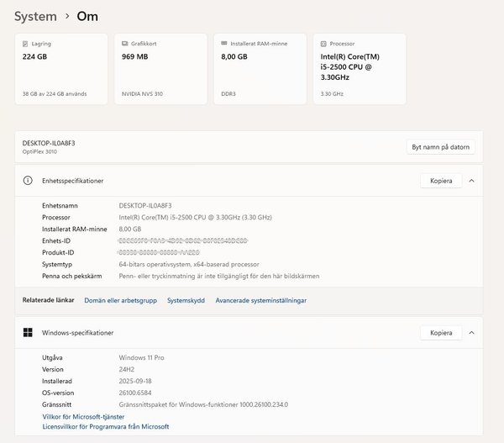
Task: Collapse the Windows-specifikationer section chevron
Action: [x=471, y=333]
